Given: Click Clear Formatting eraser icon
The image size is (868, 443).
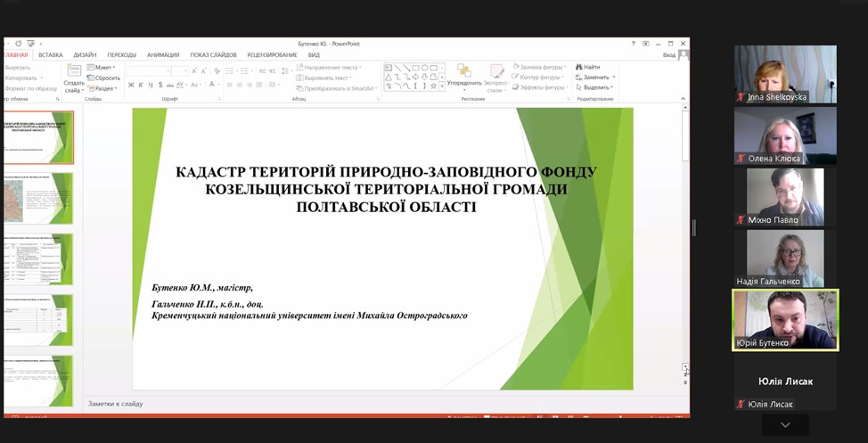Looking at the screenshot, I should [217, 71].
